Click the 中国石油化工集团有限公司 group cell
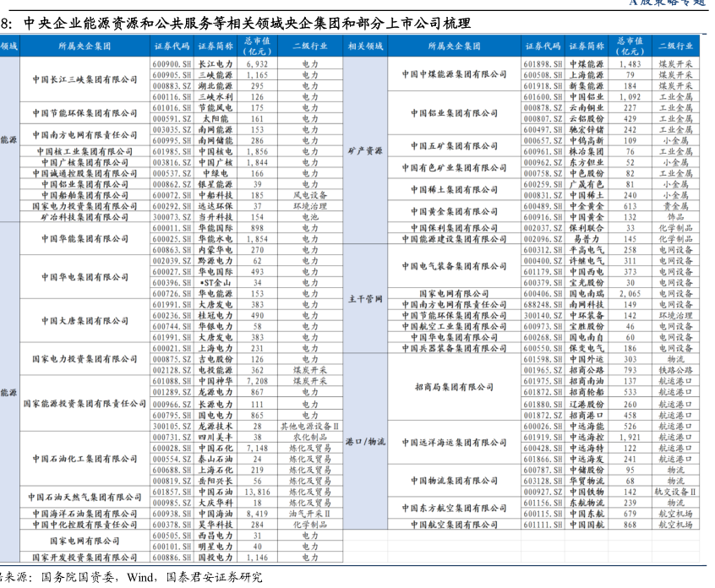 coord(84,458)
